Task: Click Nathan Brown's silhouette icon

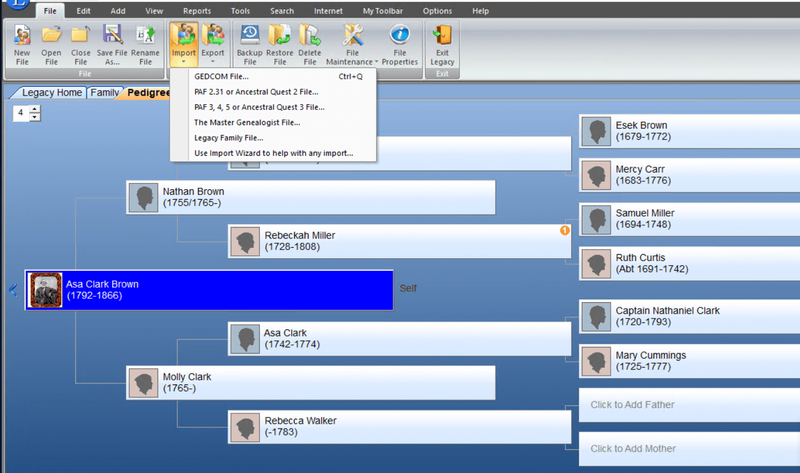Action: pyautogui.click(x=143, y=197)
